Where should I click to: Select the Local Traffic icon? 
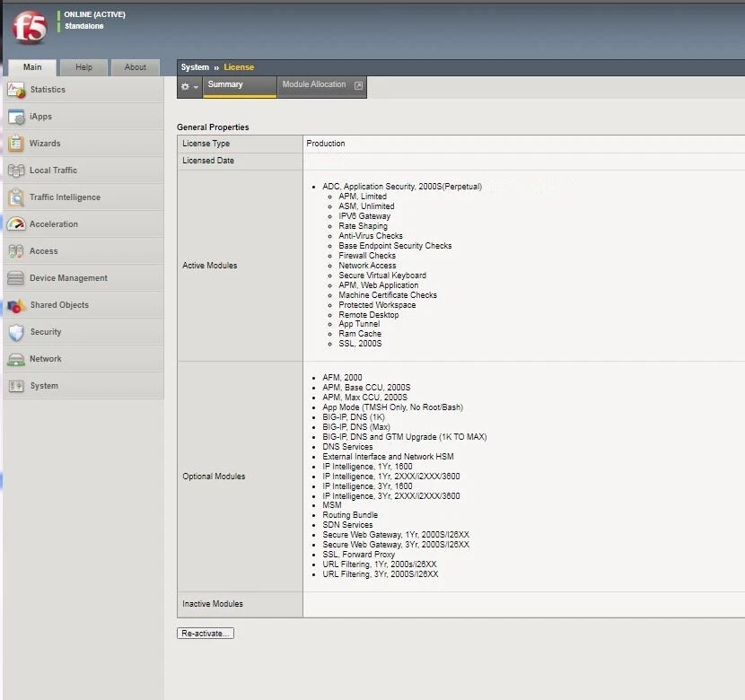[16, 170]
